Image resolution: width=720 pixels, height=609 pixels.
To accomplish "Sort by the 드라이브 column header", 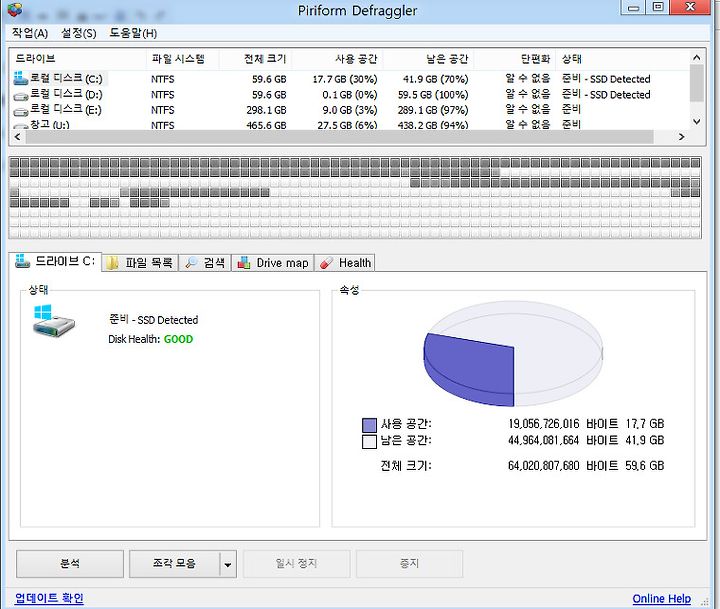I will click(78, 59).
